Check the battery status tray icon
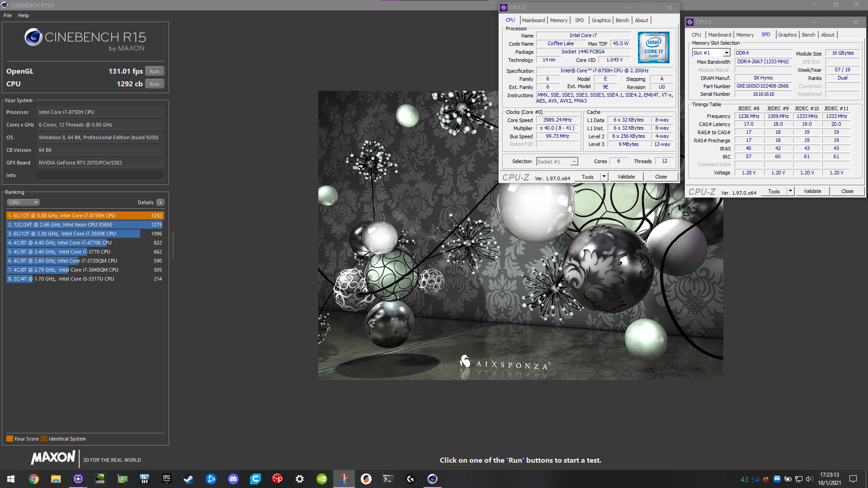Screen dimensions: 868x488 tap(788, 479)
